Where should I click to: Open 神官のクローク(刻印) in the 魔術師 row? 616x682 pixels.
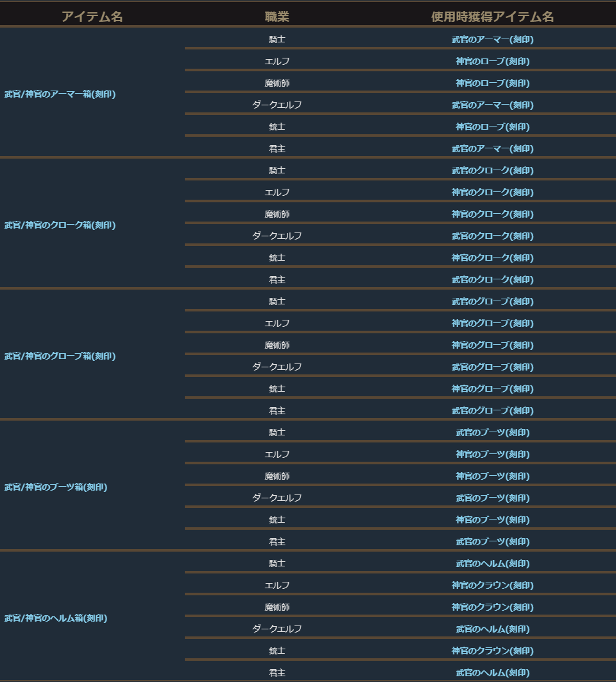[492, 214]
